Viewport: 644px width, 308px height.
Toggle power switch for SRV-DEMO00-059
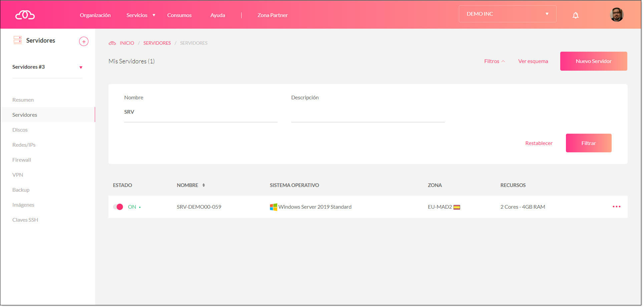pos(118,207)
